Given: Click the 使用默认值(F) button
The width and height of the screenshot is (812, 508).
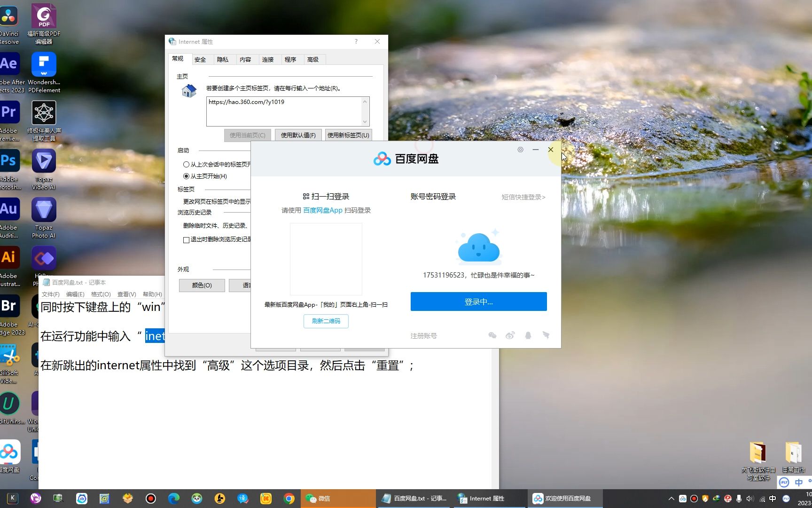Looking at the screenshot, I should pyautogui.click(x=298, y=135).
